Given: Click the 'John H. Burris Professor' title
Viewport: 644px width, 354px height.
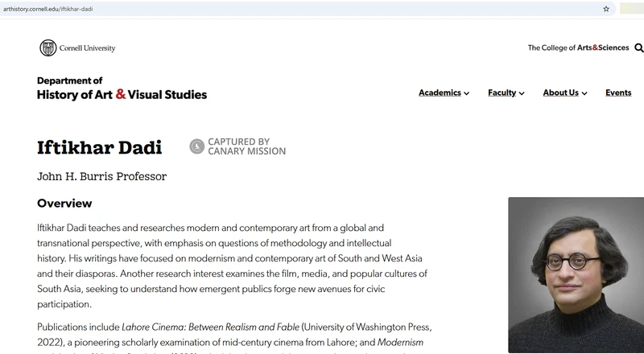Looking at the screenshot, I should 102,176.
